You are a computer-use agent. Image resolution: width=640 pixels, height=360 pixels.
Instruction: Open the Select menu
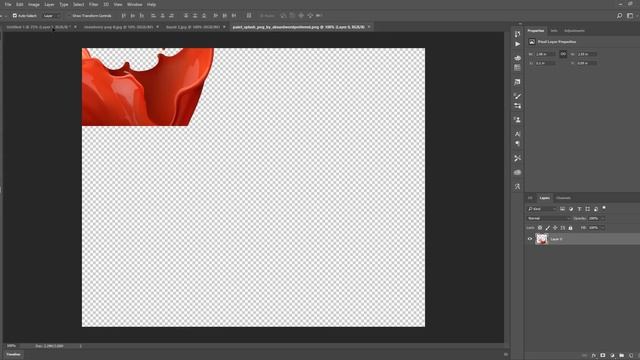coord(78,4)
